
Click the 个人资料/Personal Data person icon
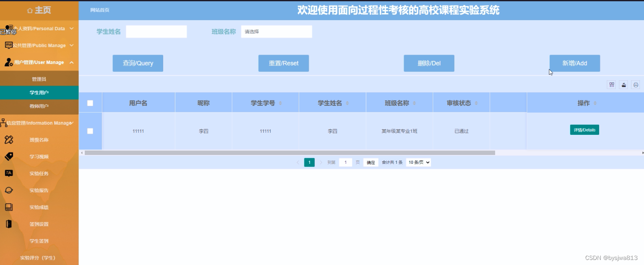[x=9, y=29]
